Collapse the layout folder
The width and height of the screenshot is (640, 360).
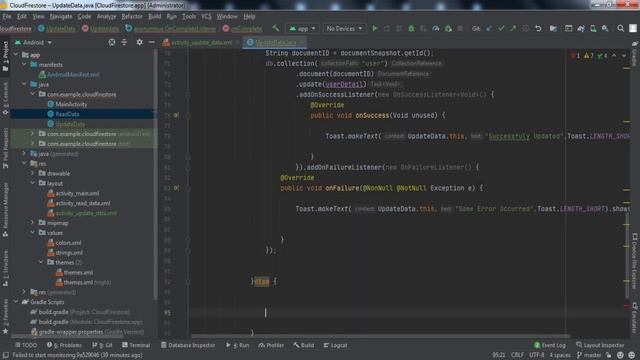pos(33,183)
